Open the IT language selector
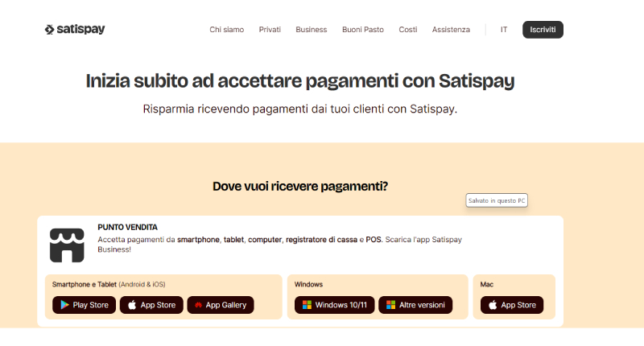 pos(504,30)
